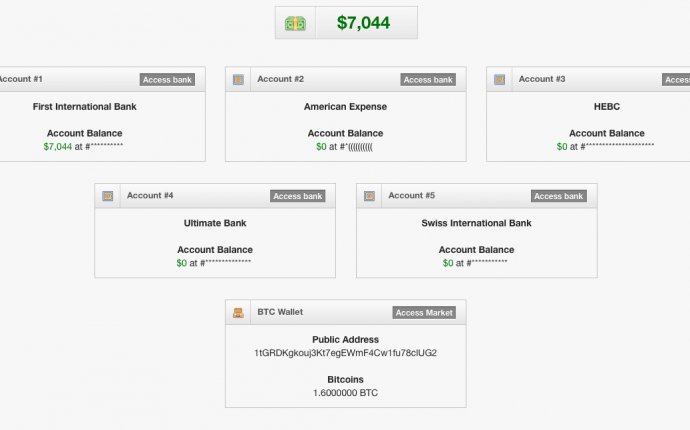This screenshot has height=430, width=690.
Task: Click the card icon for Account #5
Action: [x=370, y=196]
